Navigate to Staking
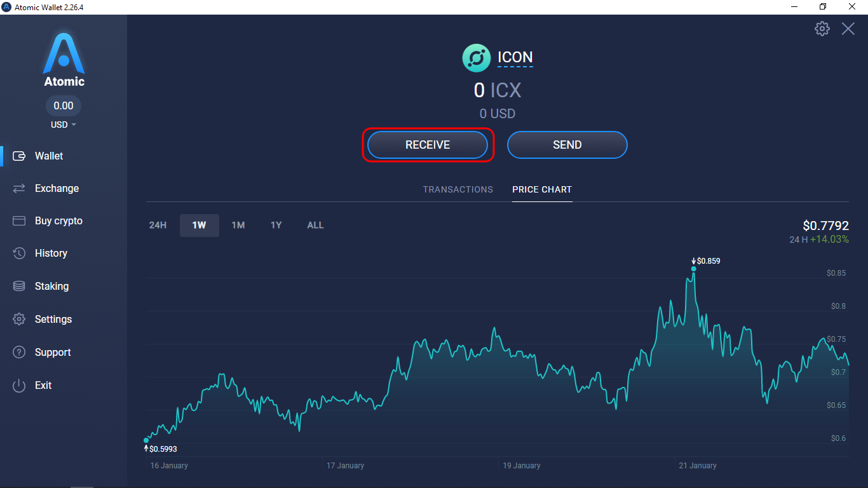Viewport: 868px width, 488px height. point(51,286)
